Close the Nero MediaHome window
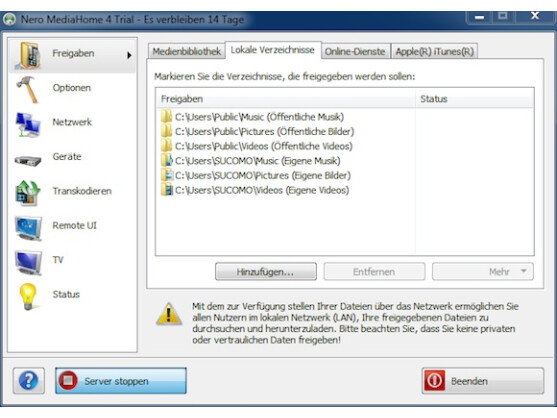 (x=535, y=16)
